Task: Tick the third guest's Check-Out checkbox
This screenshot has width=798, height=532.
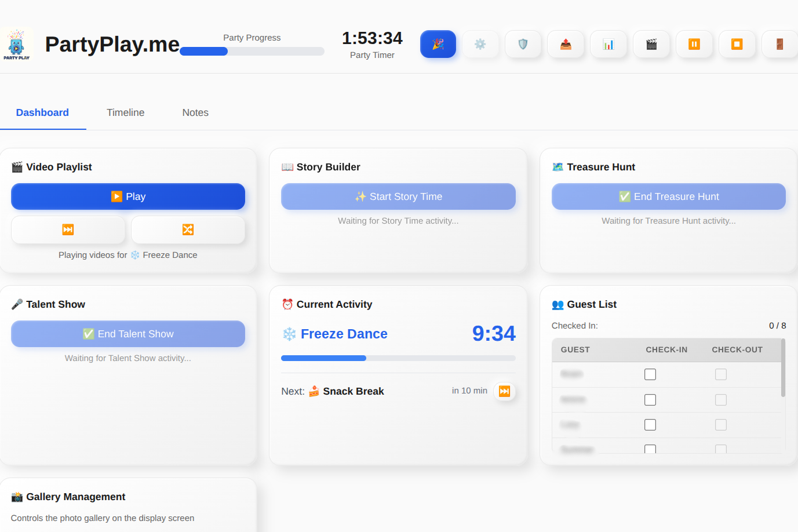Action: coord(721,424)
